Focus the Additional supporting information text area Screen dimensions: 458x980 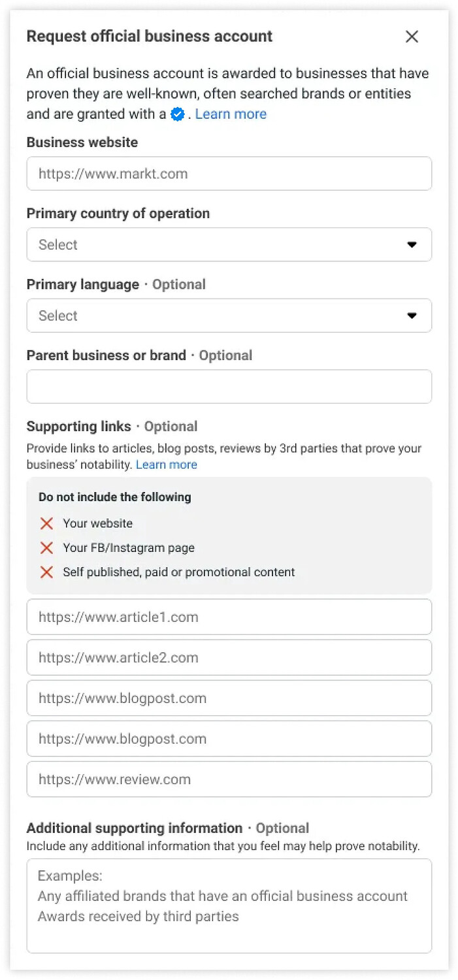pos(229,906)
